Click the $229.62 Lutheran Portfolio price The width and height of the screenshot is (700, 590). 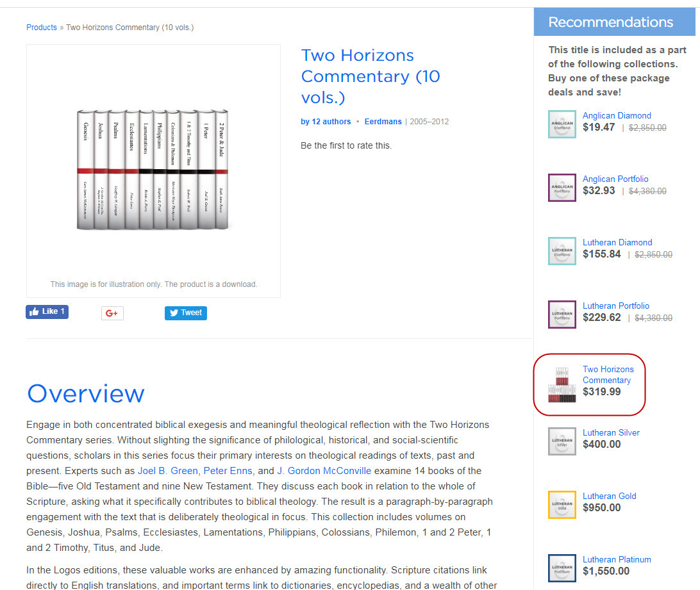click(602, 317)
